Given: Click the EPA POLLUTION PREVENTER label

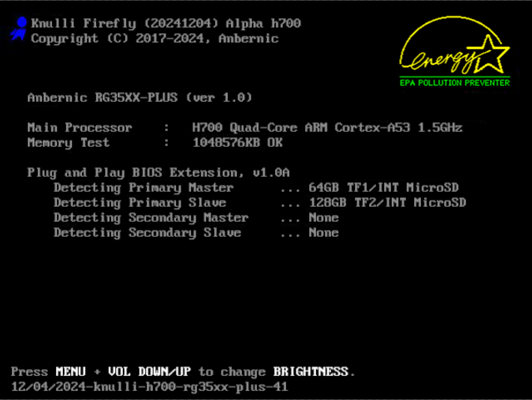Looking at the screenshot, I should [x=454, y=83].
